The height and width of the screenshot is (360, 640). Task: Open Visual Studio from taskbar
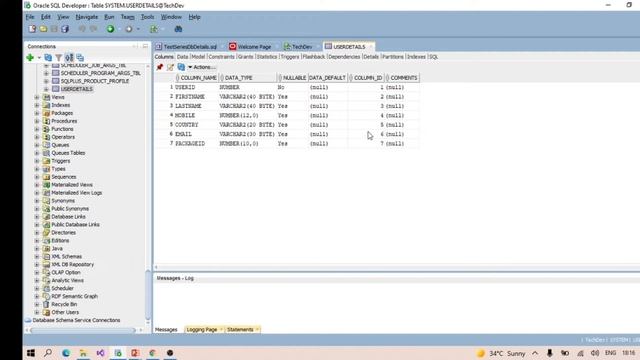[100, 353]
